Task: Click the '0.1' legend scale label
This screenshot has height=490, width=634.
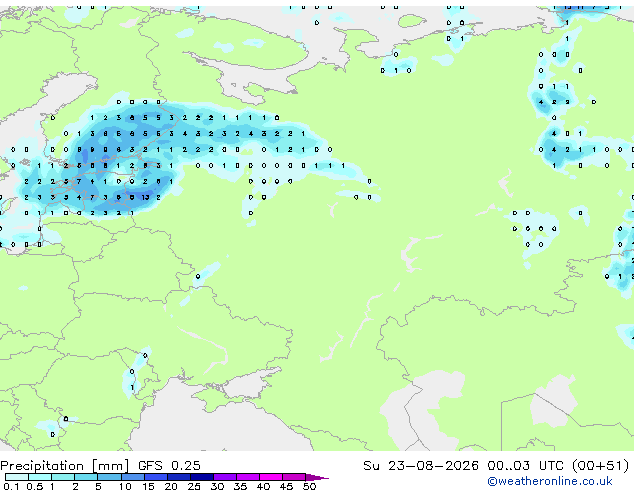Action: pos(11,486)
